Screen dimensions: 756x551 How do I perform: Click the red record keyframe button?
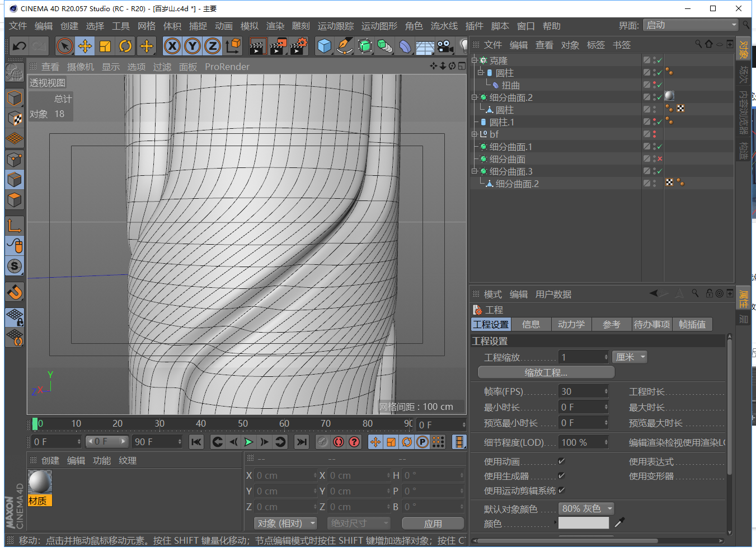[x=339, y=442]
